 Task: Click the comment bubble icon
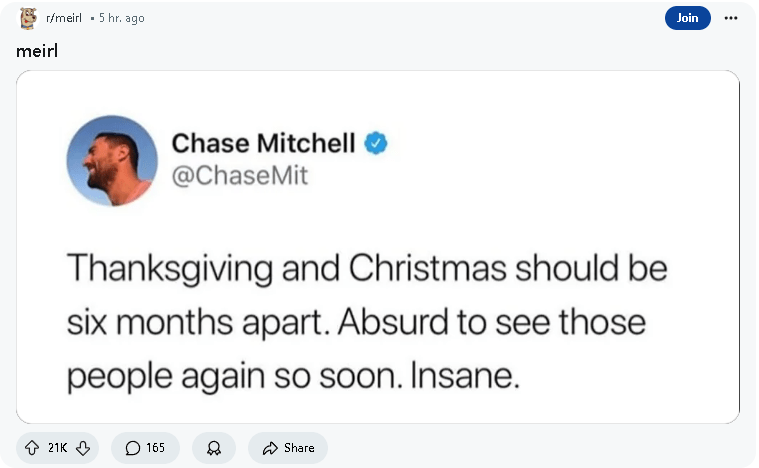(133, 448)
